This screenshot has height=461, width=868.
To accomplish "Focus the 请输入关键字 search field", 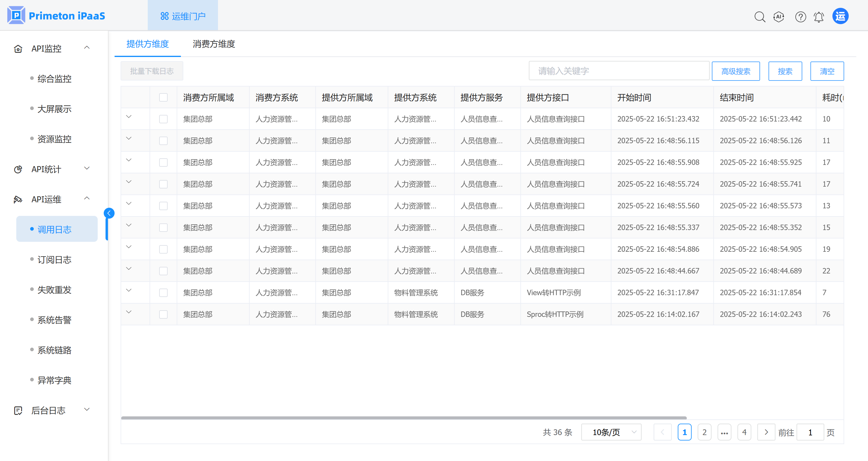I will click(619, 71).
